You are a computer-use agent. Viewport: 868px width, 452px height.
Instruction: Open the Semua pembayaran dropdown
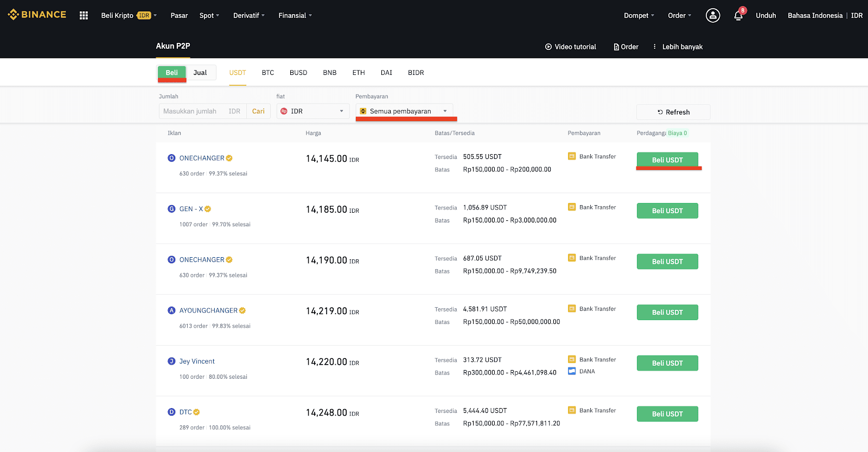point(404,111)
